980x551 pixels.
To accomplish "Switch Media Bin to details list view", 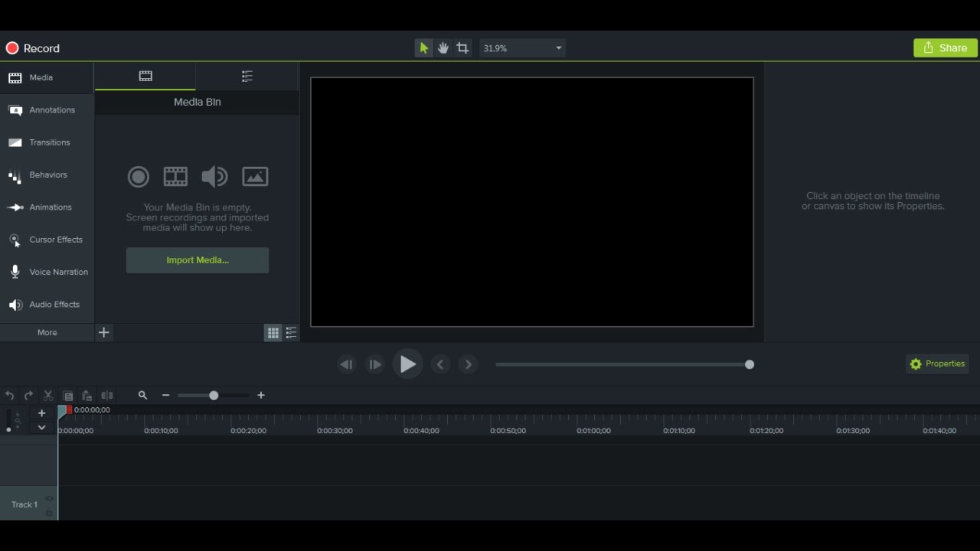I will tap(291, 332).
